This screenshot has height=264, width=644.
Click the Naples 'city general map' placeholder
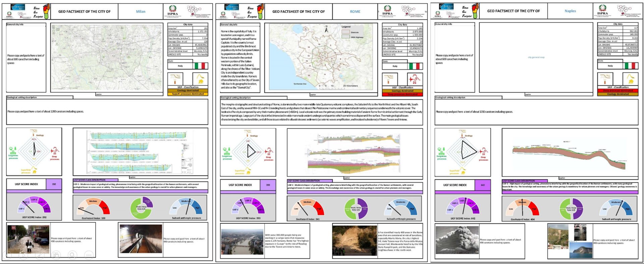click(x=536, y=57)
